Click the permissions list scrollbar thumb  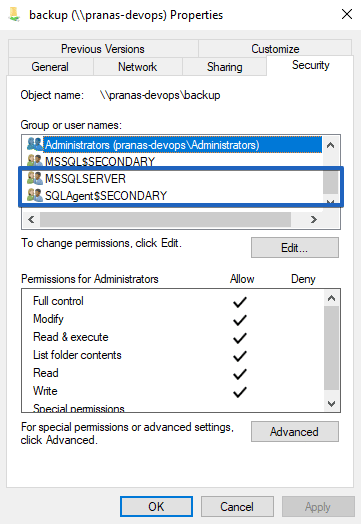coord(331,348)
